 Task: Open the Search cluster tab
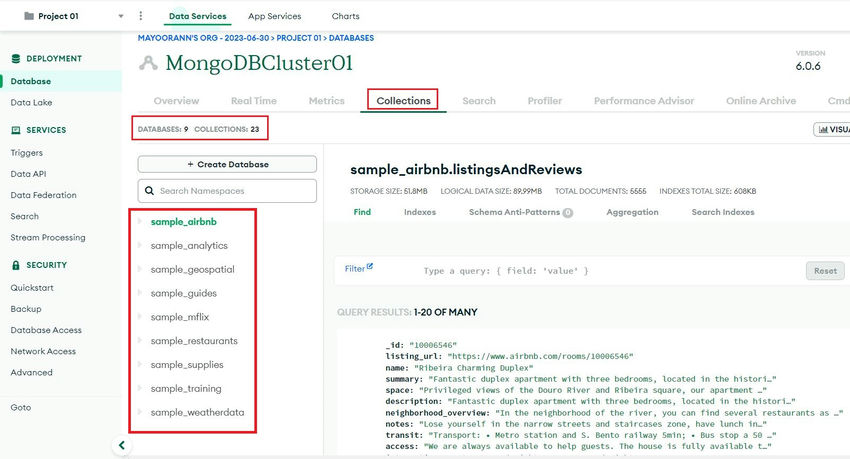pos(479,101)
